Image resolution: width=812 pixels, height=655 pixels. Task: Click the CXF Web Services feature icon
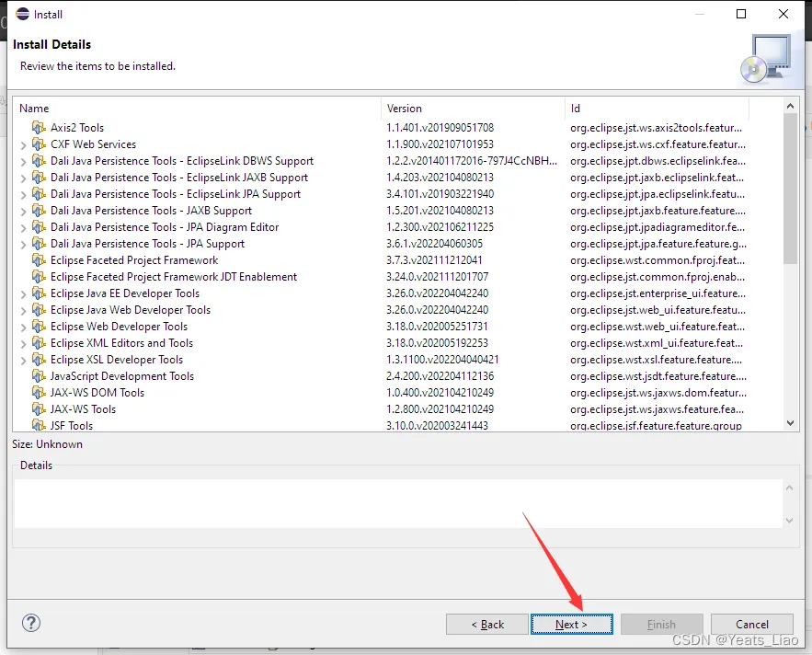tap(39, 144)
